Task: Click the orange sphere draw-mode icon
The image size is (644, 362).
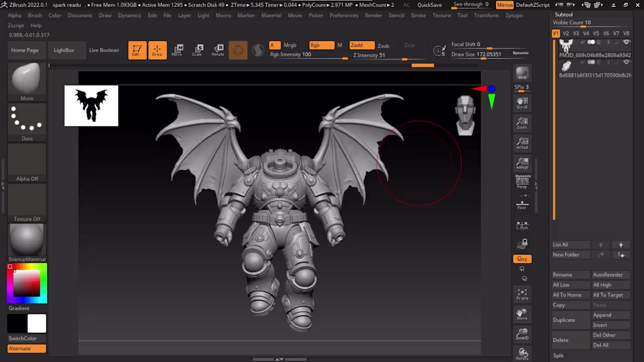Action: (x=238, y=50)
